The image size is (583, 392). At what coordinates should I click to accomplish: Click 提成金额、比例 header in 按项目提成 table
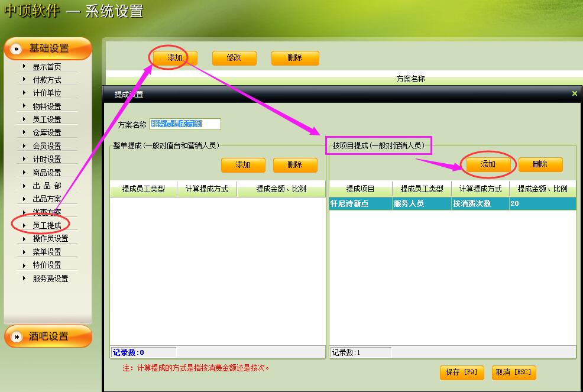(543, 189)
